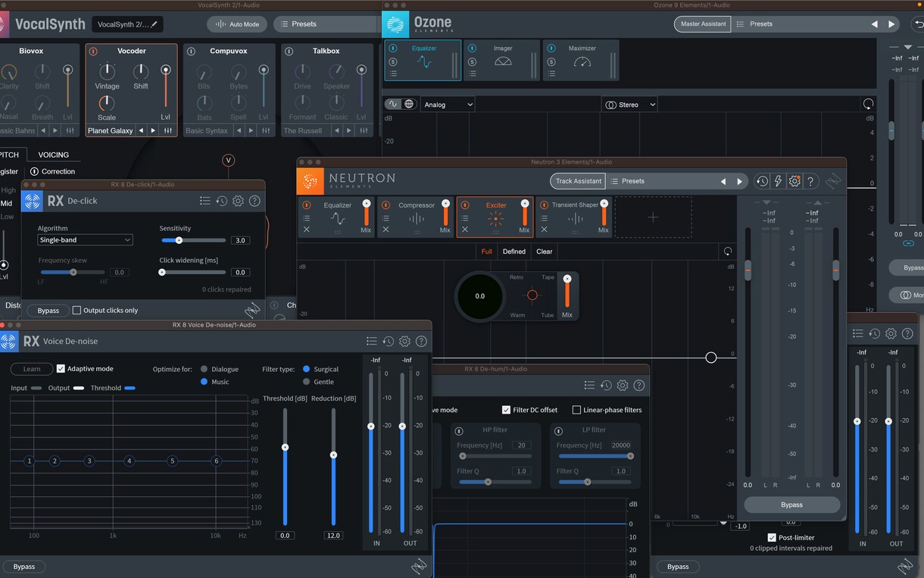Toggle Vocoder module power button
Screen dimensions: 924x578
(x=93, y=52)
